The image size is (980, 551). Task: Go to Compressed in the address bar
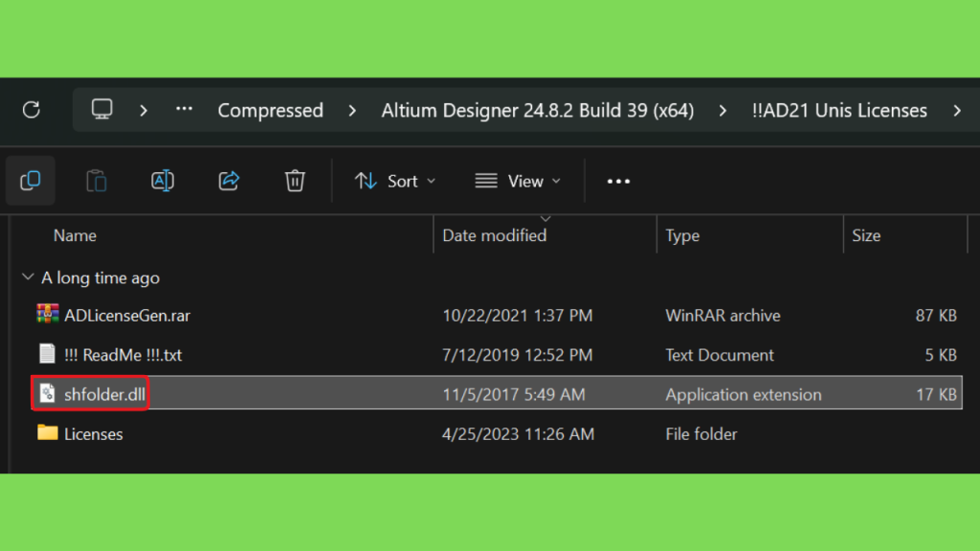tap(271, 111)
